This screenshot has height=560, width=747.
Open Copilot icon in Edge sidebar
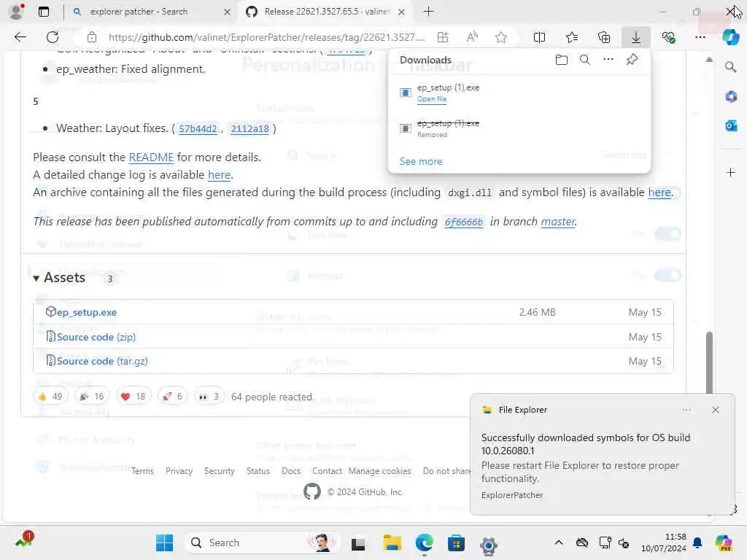[730, 37]
